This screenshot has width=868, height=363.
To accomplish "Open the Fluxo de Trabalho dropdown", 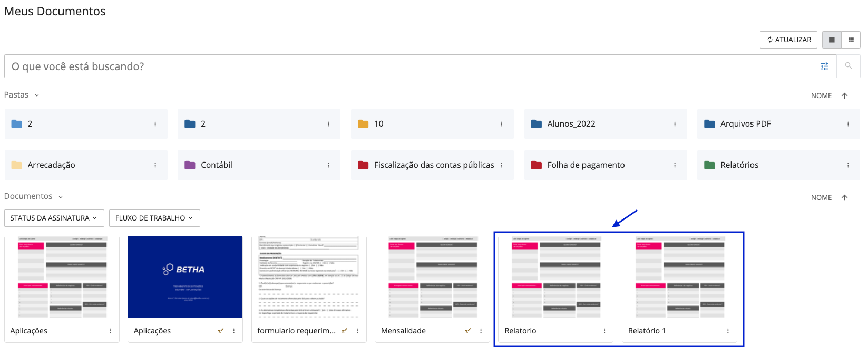I will coord(154,218).
